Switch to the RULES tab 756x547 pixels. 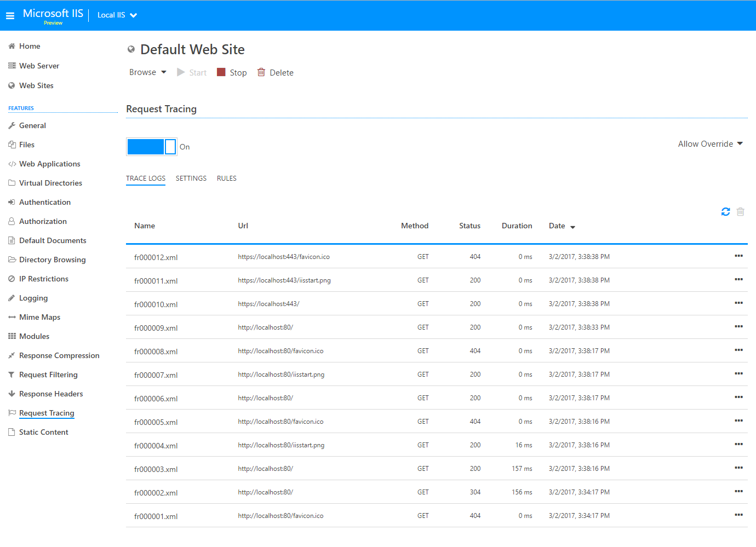click(x=227, y=179)
